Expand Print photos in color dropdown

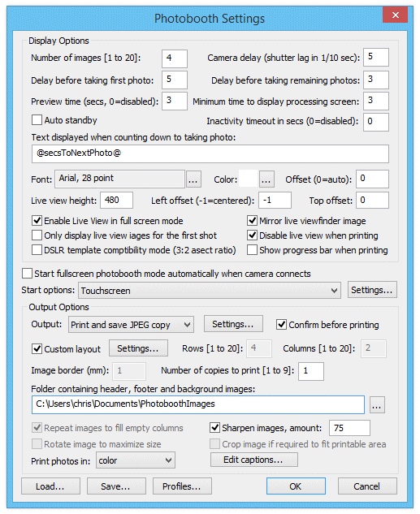pyautogui.click(x=136, y=460)
